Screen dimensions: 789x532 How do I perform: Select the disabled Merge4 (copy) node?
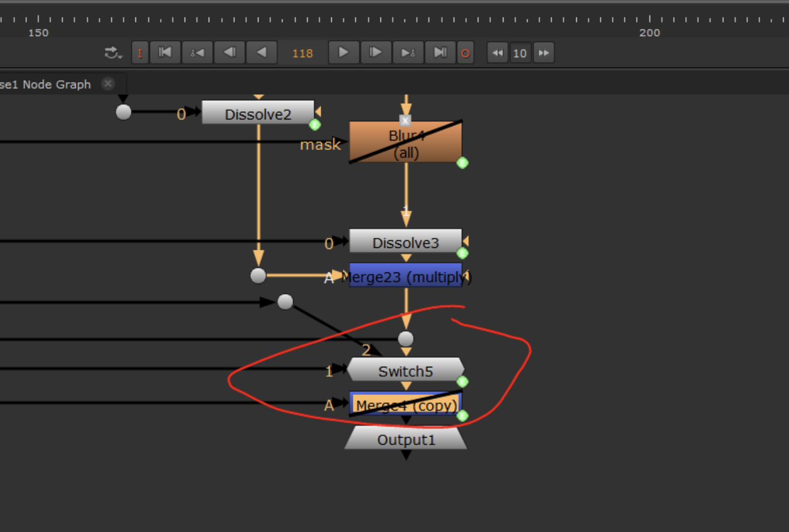406,404
